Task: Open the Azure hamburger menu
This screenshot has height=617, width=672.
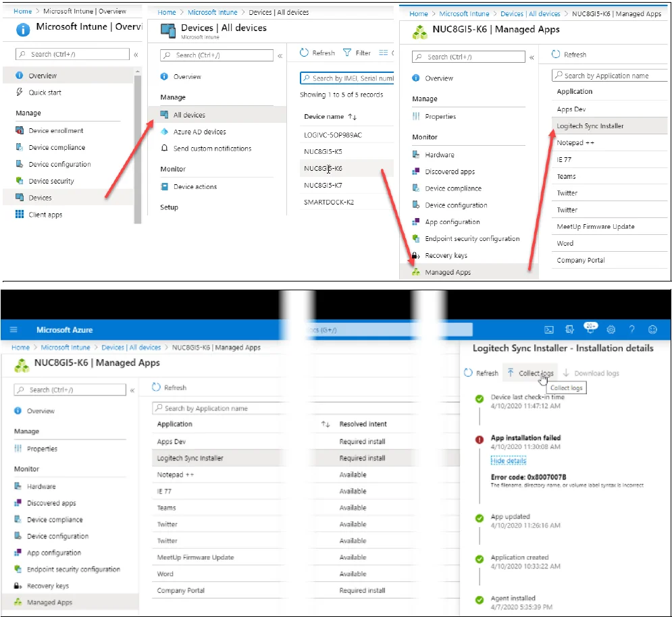Action: (x=14, y=329)
